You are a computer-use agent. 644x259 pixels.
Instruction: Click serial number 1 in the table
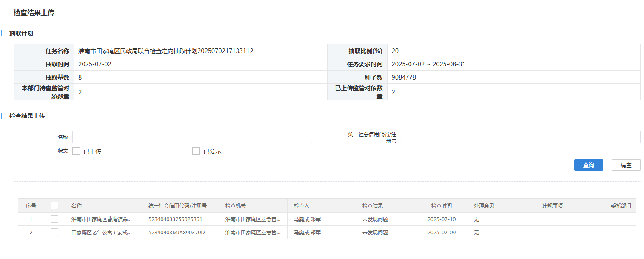coord(31,219)
